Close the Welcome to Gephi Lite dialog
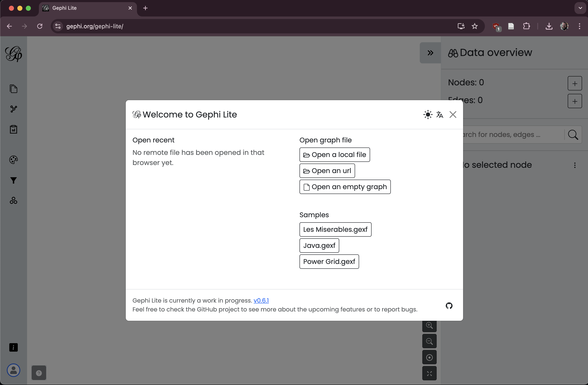588x385 pixels. click(453, 115)
